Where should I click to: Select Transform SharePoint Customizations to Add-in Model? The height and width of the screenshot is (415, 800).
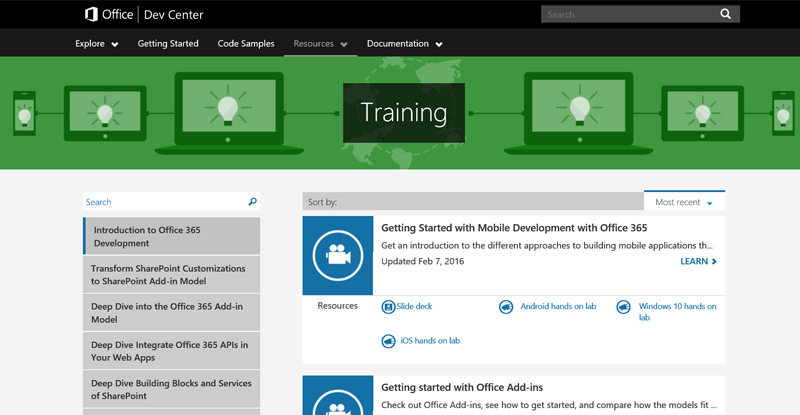coord(171,275)
